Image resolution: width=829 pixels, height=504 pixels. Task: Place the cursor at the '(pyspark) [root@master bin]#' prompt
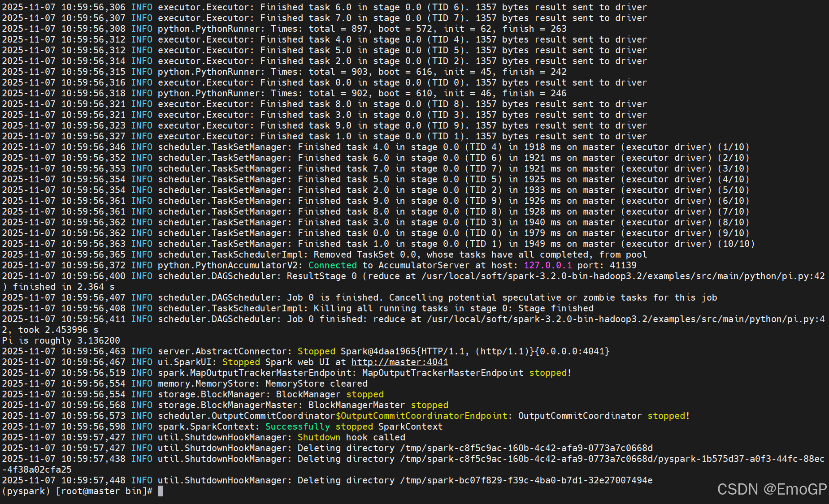77,491
